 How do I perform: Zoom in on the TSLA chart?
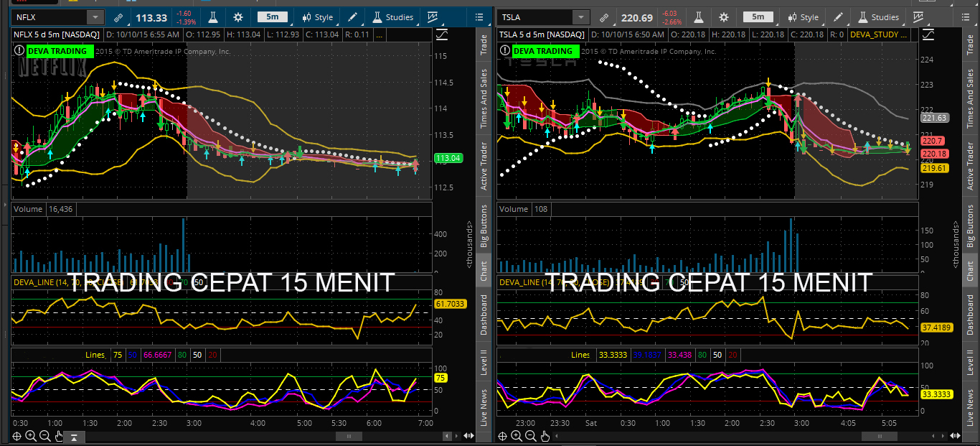pos(517,436)
